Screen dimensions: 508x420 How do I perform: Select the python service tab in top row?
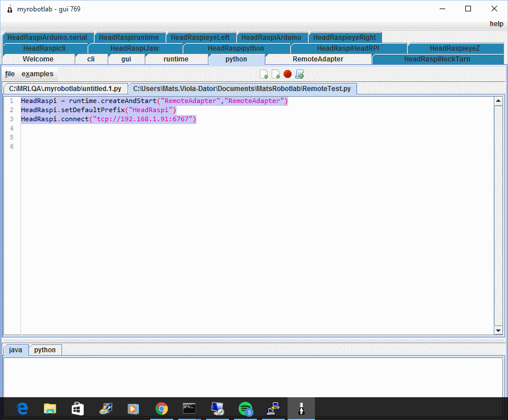click(236, 59)
